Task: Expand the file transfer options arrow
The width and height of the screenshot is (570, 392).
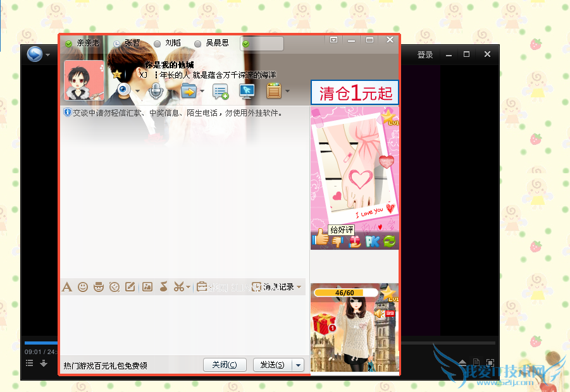Action: pos(202,91)
